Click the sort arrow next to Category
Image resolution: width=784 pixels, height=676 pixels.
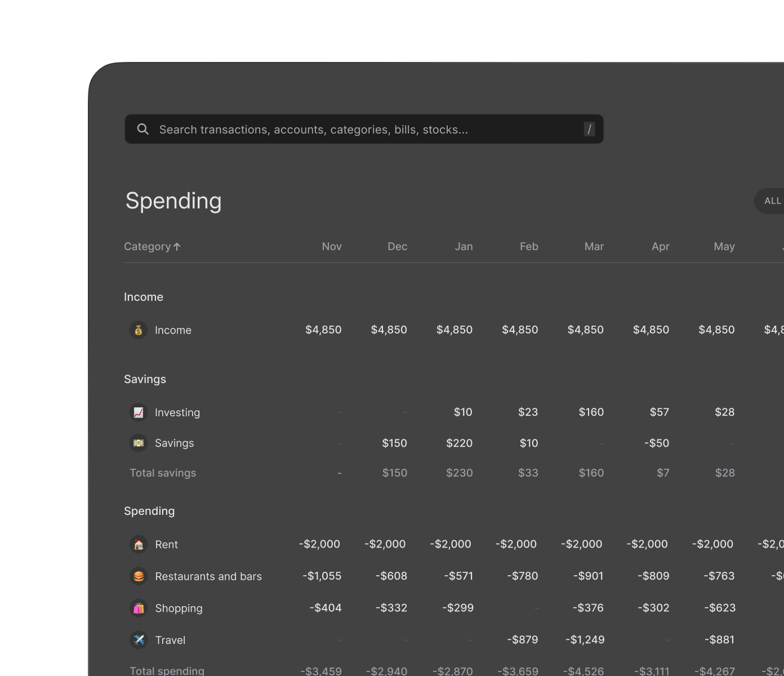pos(177,247)
